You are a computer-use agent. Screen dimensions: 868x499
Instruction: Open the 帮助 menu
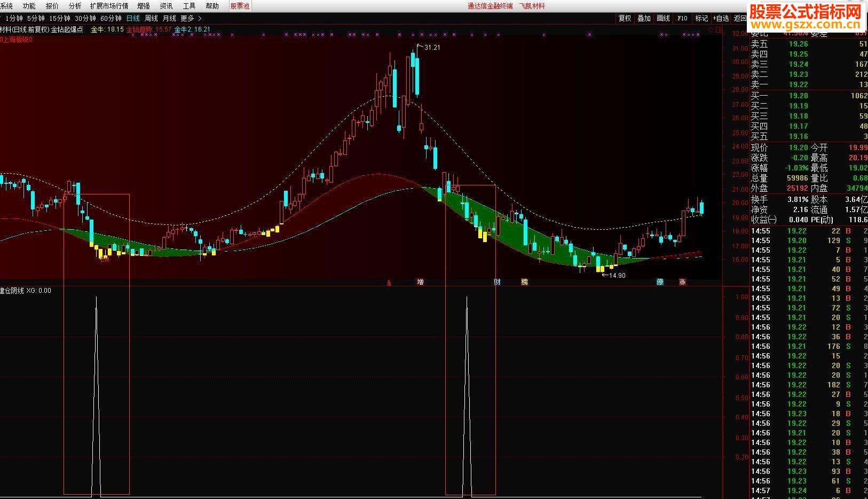pyautogui.click(x=212, y=6)
